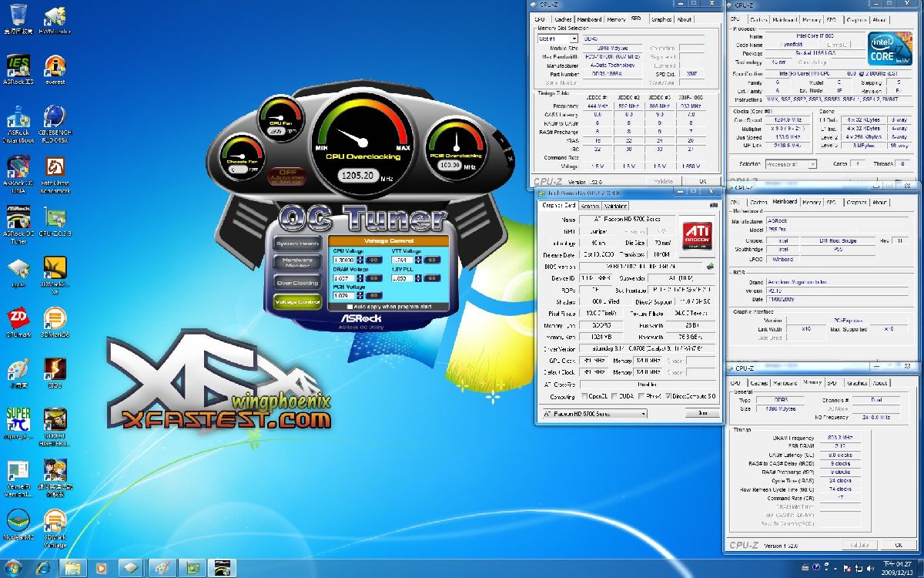The height and width of the screenshot is (578, 924).
Task: Launch Internet Explorer from the taskbar
Action: click(x=45, y=567)
